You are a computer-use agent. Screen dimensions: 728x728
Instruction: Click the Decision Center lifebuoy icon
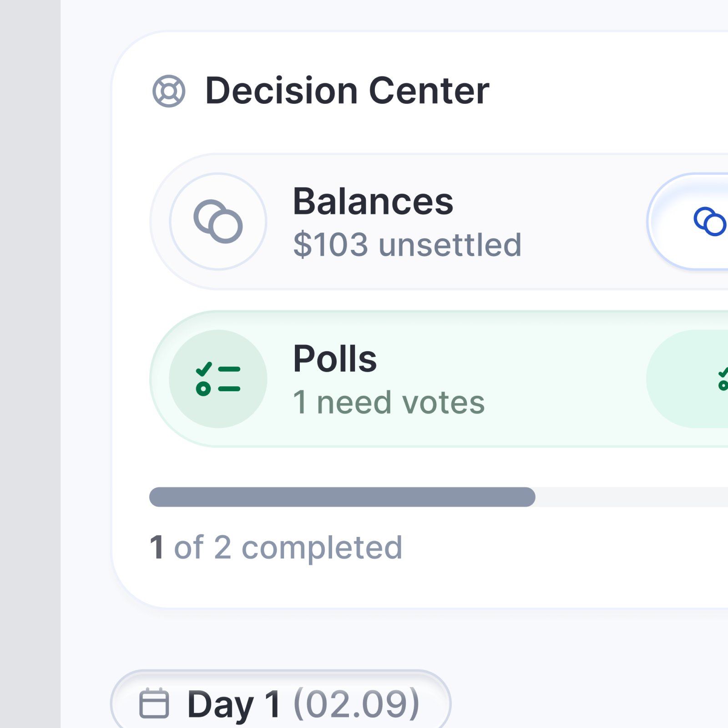click(169, 91)
